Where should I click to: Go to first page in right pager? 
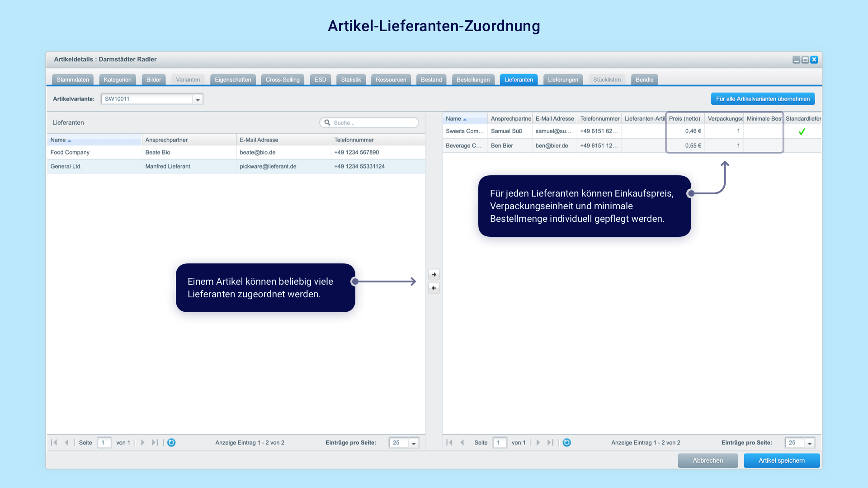[449, 443]
